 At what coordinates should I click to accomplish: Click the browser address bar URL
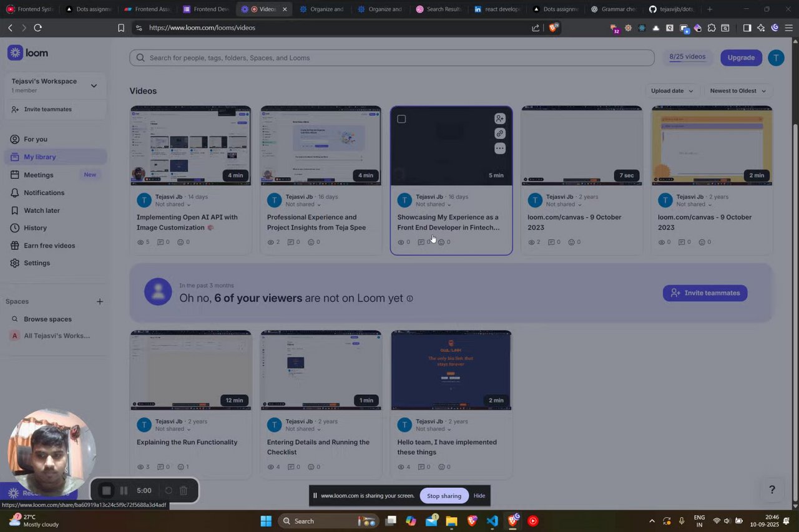(202, 28)
